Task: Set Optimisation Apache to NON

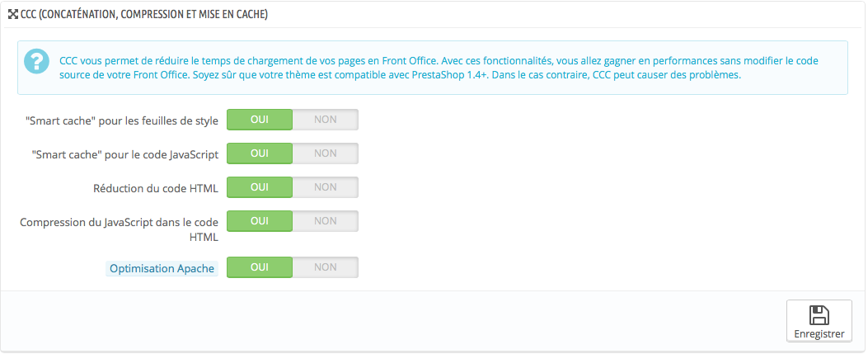Action: (x=326, y=267)
